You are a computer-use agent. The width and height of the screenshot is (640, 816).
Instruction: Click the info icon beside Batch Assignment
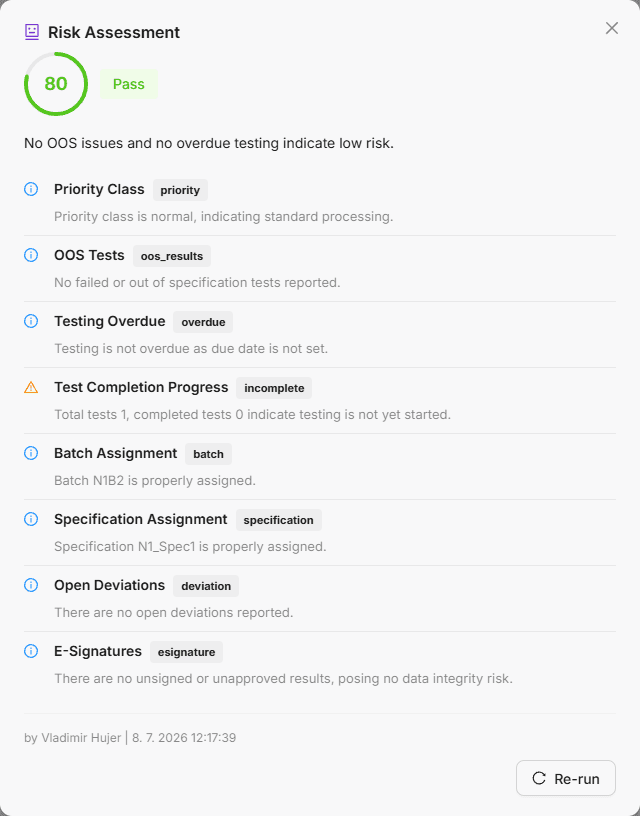tap(31, 453)
